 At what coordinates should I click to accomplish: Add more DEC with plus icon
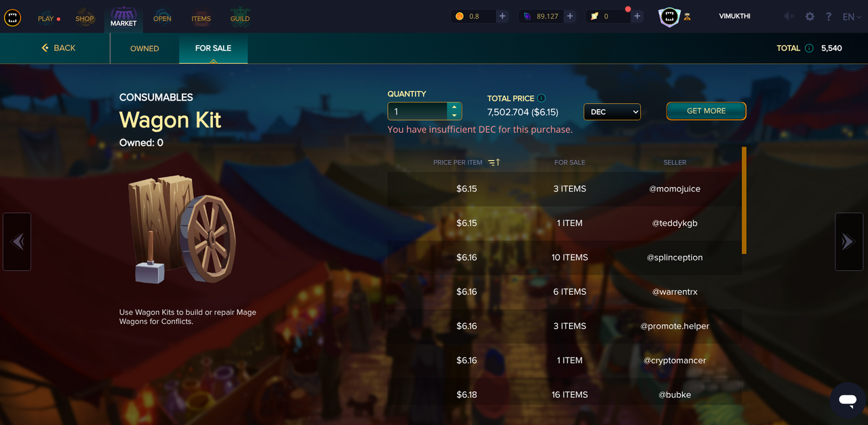click(x=502, y=16)
